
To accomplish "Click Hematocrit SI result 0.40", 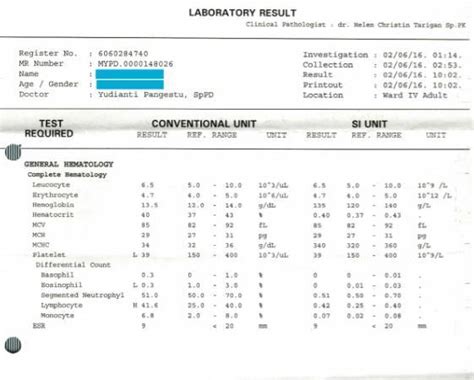I will click(x=321, y=215).
